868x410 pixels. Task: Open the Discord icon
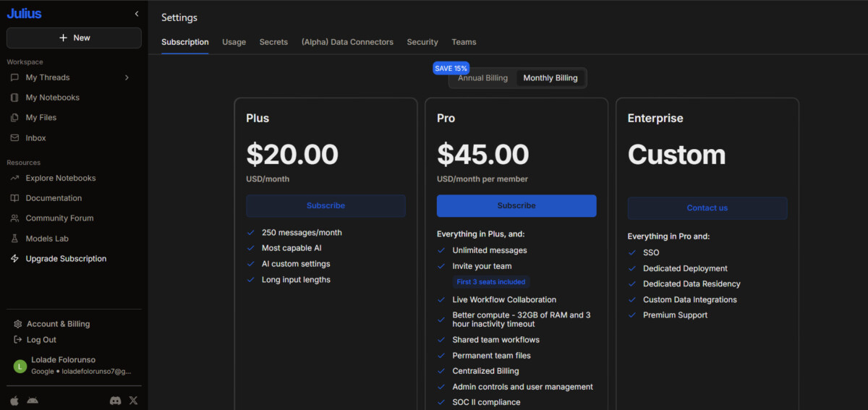[115, 400]
